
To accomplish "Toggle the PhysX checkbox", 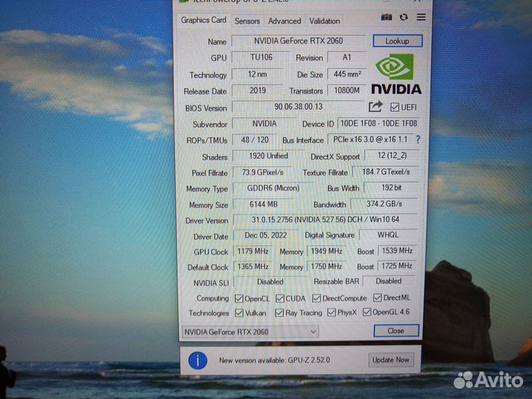I will point(331,312).
